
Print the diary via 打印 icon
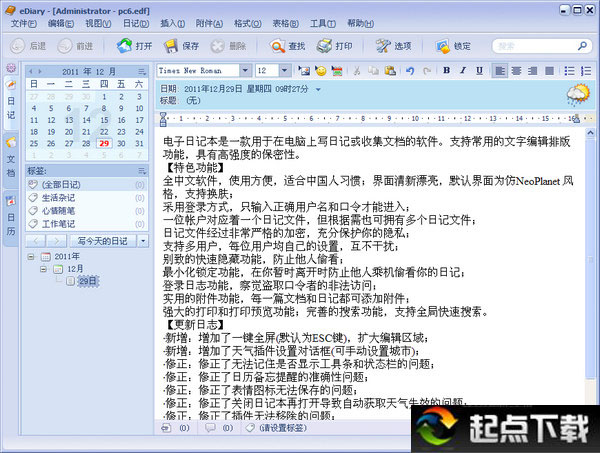[x=324, y=46]
